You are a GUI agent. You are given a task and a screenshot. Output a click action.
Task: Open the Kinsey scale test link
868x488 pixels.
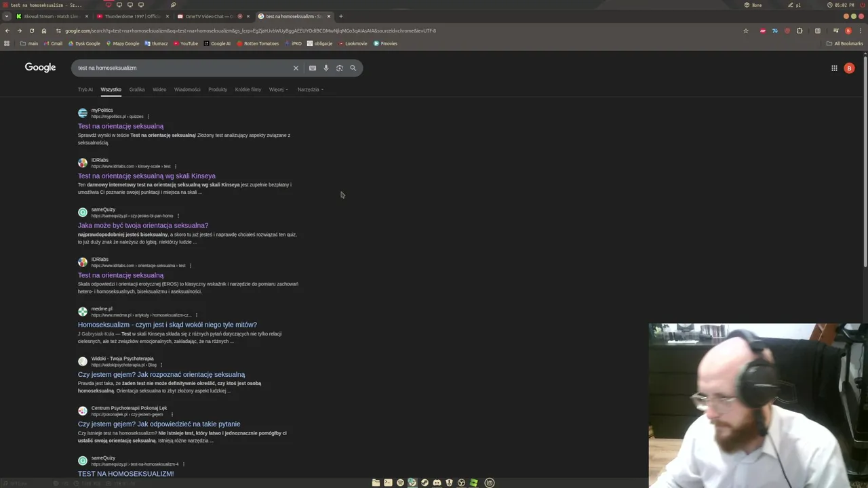(146, 176)
